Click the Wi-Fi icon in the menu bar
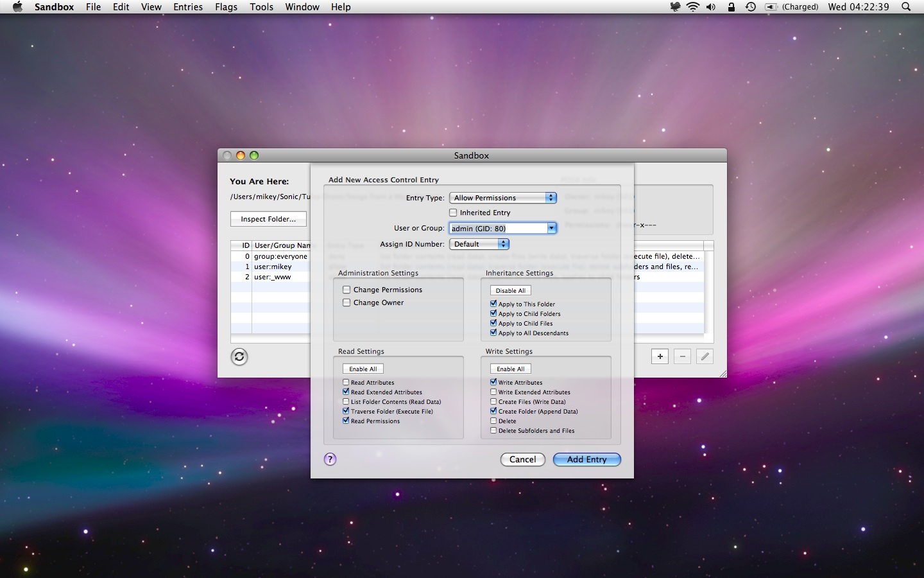924x578 pixels. pos(692,7)
